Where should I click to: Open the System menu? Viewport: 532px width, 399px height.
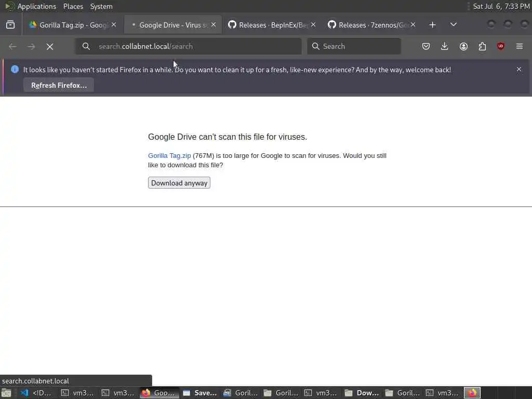101,6
